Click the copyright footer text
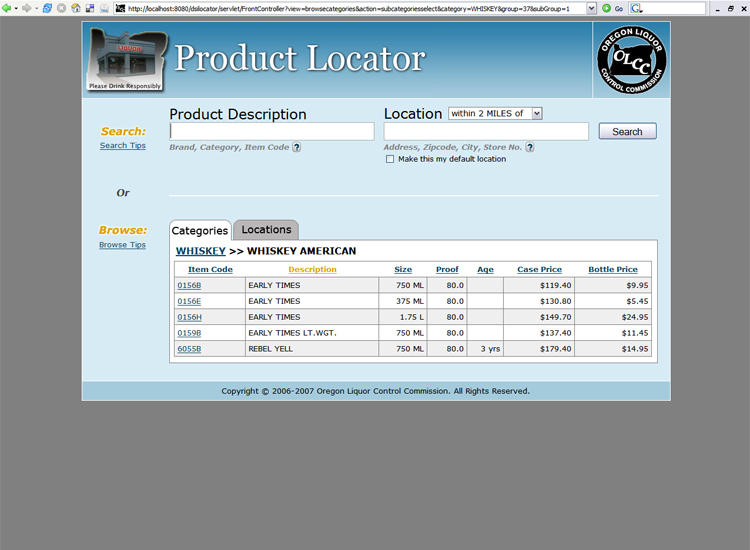This screenshot has height=550, width=750. point(375,391)
